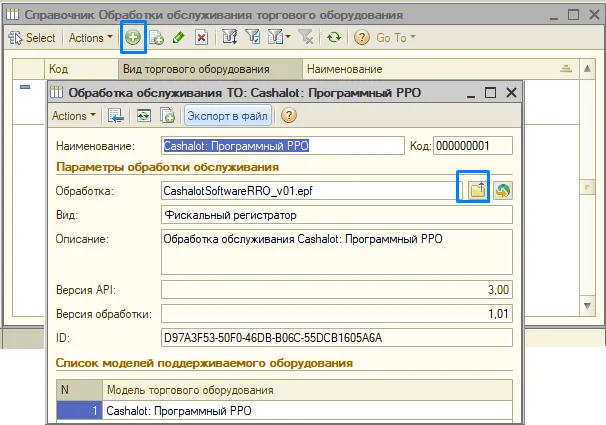
Task: Open help in the Cashalot form toolbar
Action: coord(289,116)
